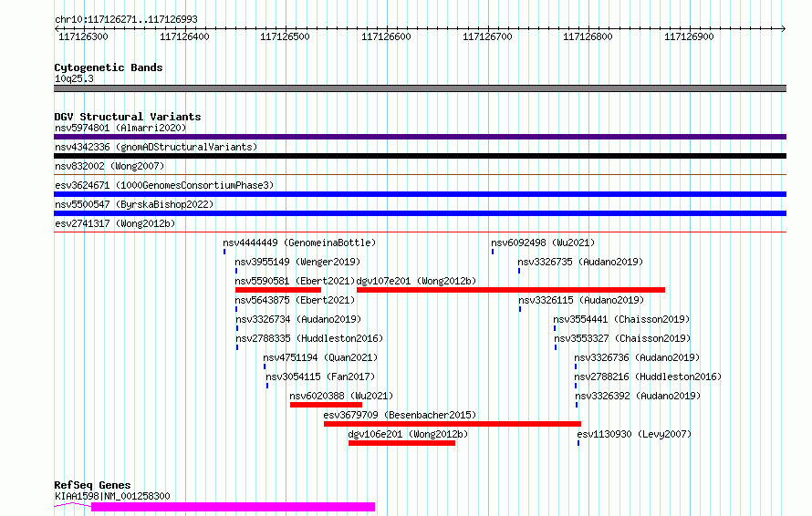Click nsv4751194 (Quan2021) variant label
Image resolution: width=812 pixels, height=516 pixels.
320,357
